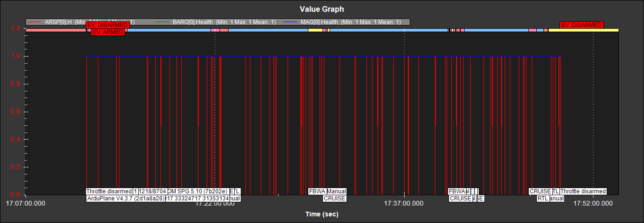Click the OM SPG 5.10 message label
The image size is (644, 223).
[x=198, y=191]
